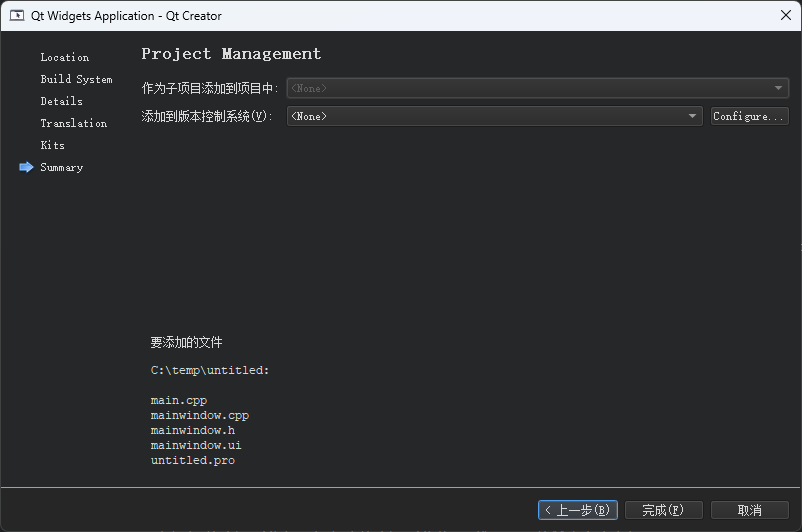Viewport: 802px width, 532px height.
Task: Click untitled.pro in files list
Action: tap(192, 460)
